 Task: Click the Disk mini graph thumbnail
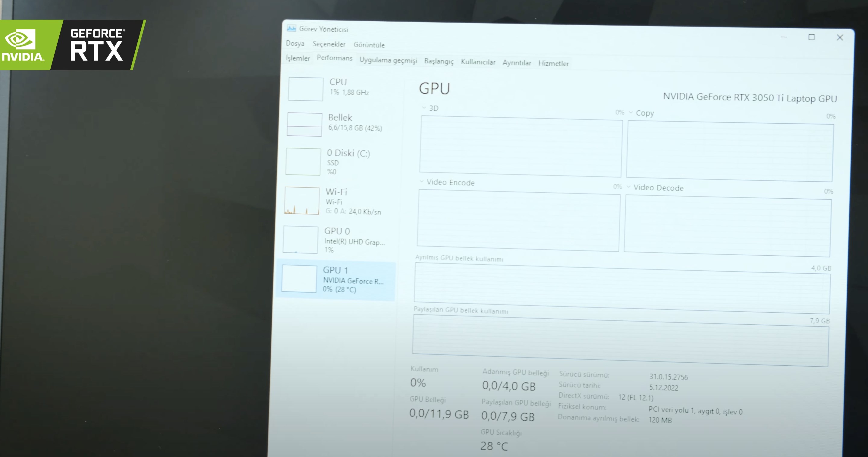pos(303,162)
